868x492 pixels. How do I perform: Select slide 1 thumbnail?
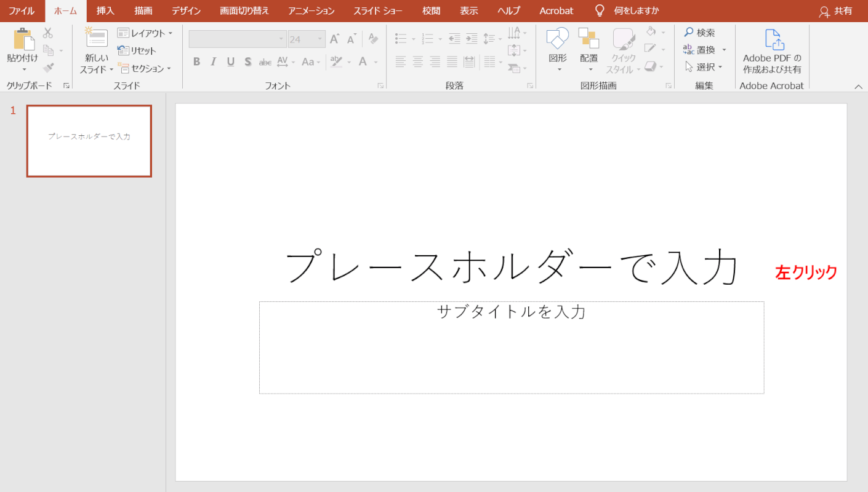tap(89, 141)
